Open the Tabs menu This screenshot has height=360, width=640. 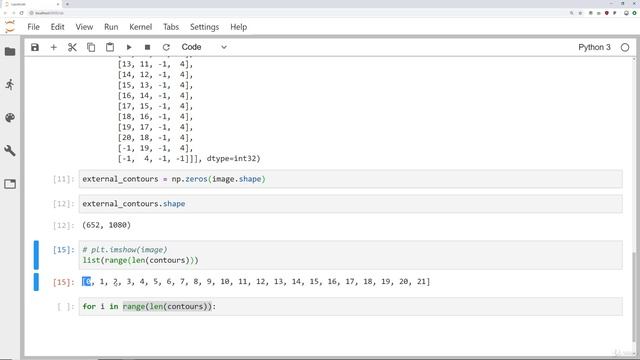(x=171, y=27)
